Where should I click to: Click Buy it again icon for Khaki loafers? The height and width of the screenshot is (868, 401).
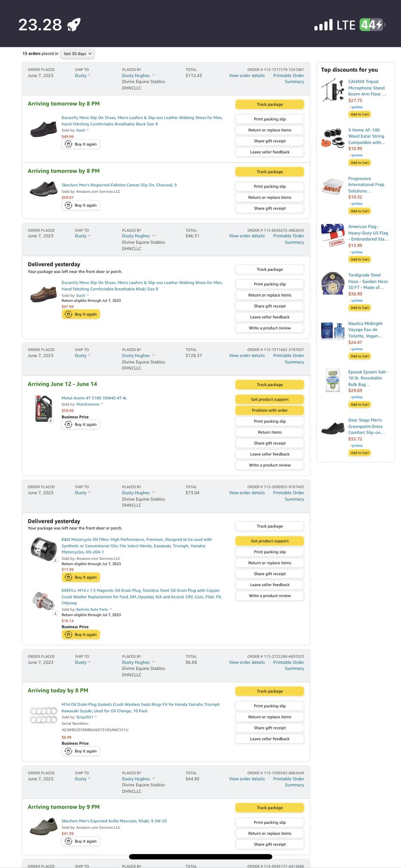tap(68, 314)
